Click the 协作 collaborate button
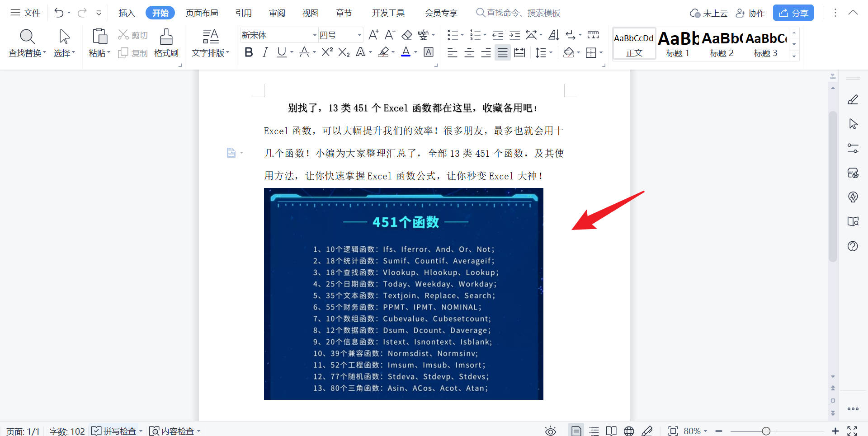 750,13
